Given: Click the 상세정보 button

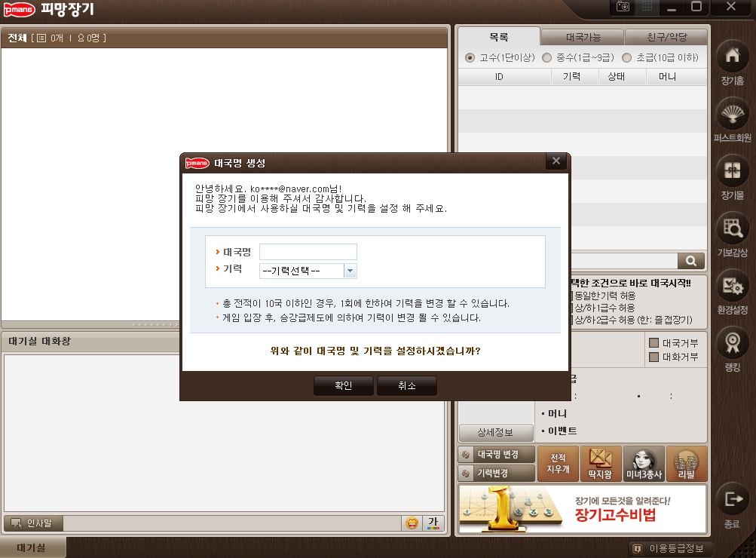Looking at the screenshot, I should click(x=496, y=432).
